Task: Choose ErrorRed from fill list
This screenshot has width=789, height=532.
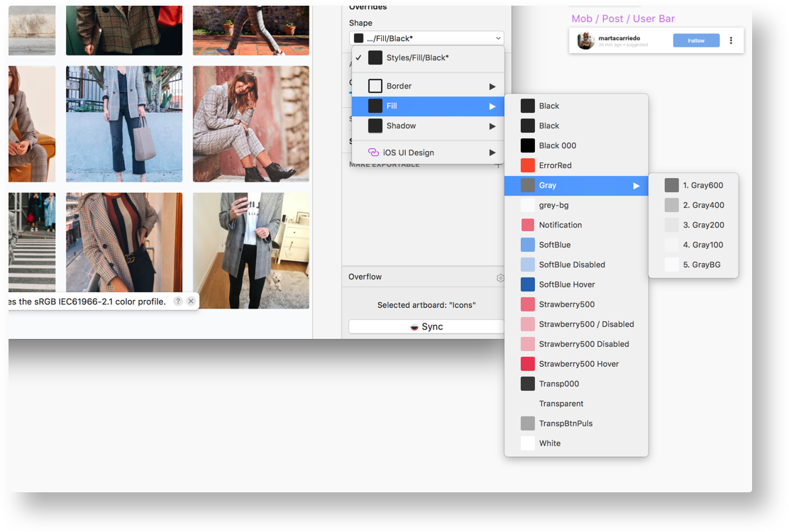Action: pyautogui.click(x=555, y=165)
